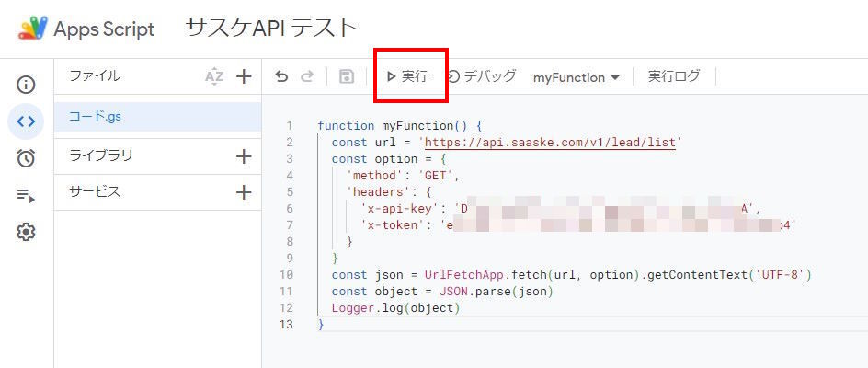Click the サスケAPI テスト project title
Image resolution: width=868 pixels, height=368 pixels.
(x=271, y=28)
